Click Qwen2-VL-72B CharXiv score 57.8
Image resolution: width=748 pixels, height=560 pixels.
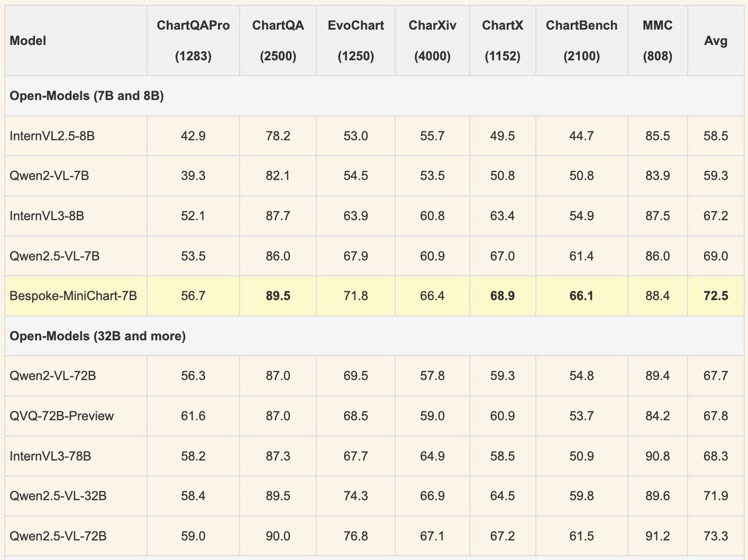click(x=433, y=375)
